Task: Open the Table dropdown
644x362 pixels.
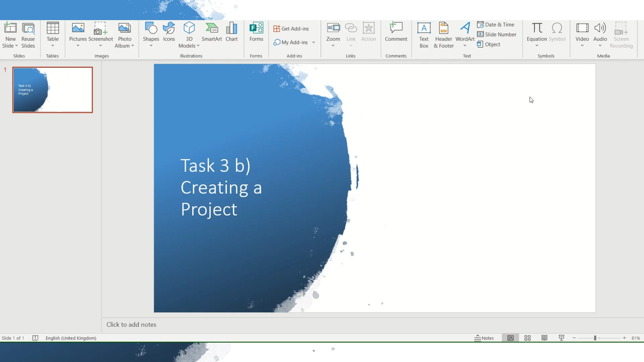Action: (x=53, y=46)
